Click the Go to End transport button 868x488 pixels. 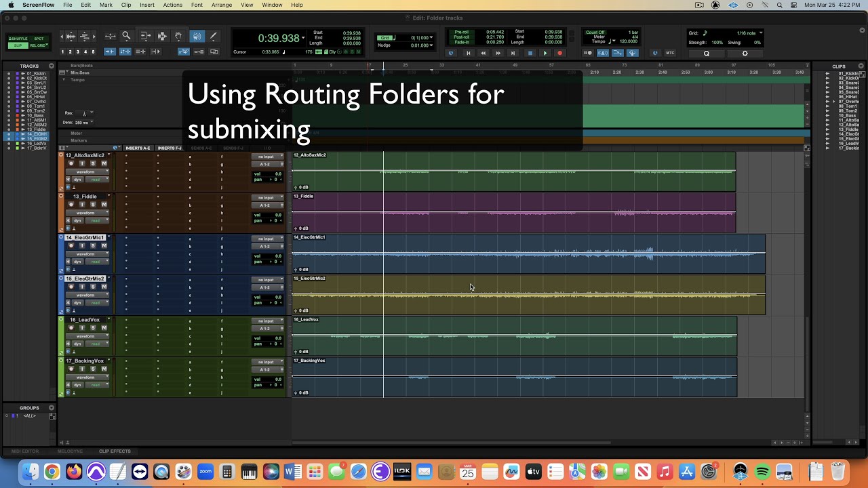click(x=513, y=53)
